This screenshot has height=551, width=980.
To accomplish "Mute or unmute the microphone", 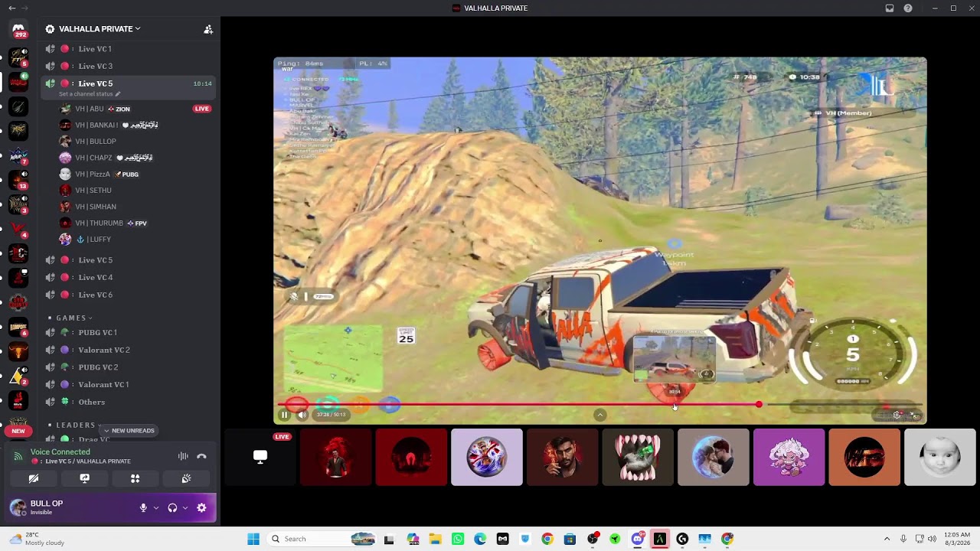I will pos(143,507).
